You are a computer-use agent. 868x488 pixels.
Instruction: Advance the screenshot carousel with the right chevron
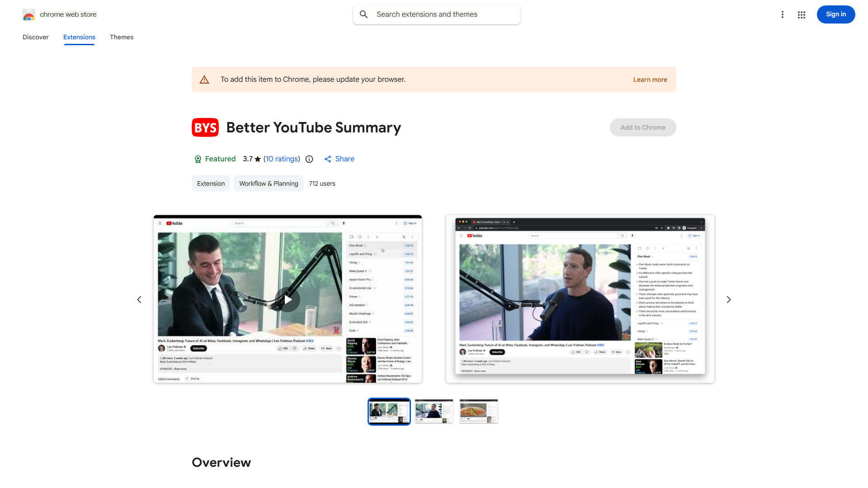tap(728, 299)
